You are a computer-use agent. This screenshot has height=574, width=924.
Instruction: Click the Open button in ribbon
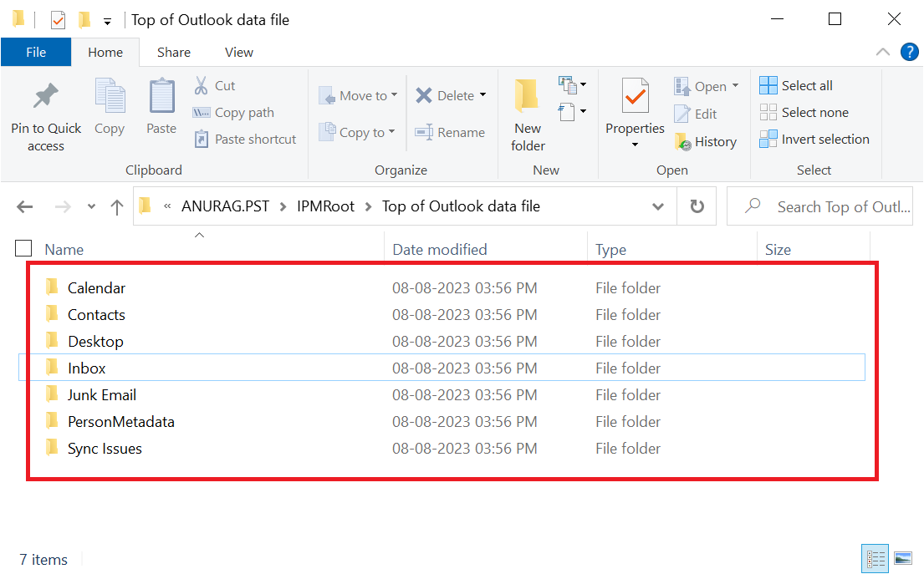coord(700,87)
